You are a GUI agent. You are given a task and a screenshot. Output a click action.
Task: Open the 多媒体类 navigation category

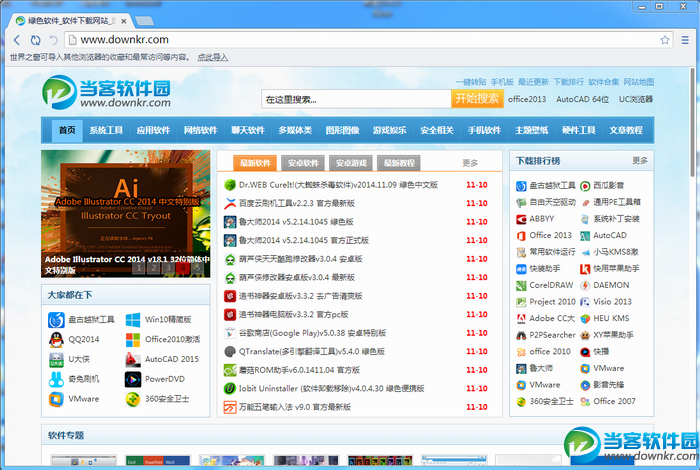coord(295,130)
